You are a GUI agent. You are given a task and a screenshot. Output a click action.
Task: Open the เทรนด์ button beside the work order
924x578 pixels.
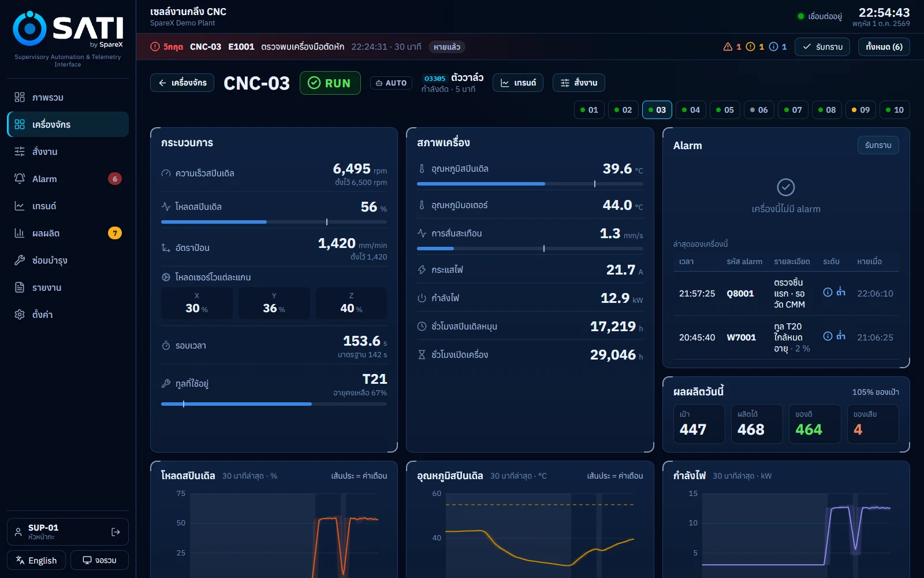pyautogui.click(x=518, y=83)
